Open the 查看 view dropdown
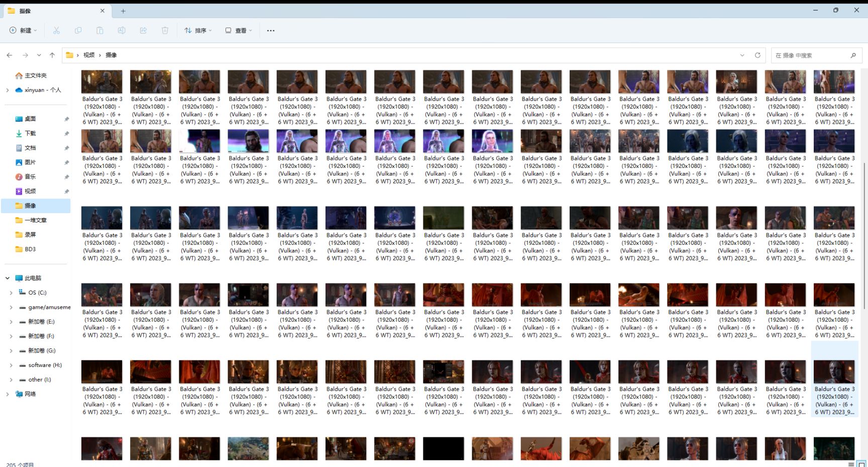The width and height of the screenshot is (868, 467). [239, 31]
